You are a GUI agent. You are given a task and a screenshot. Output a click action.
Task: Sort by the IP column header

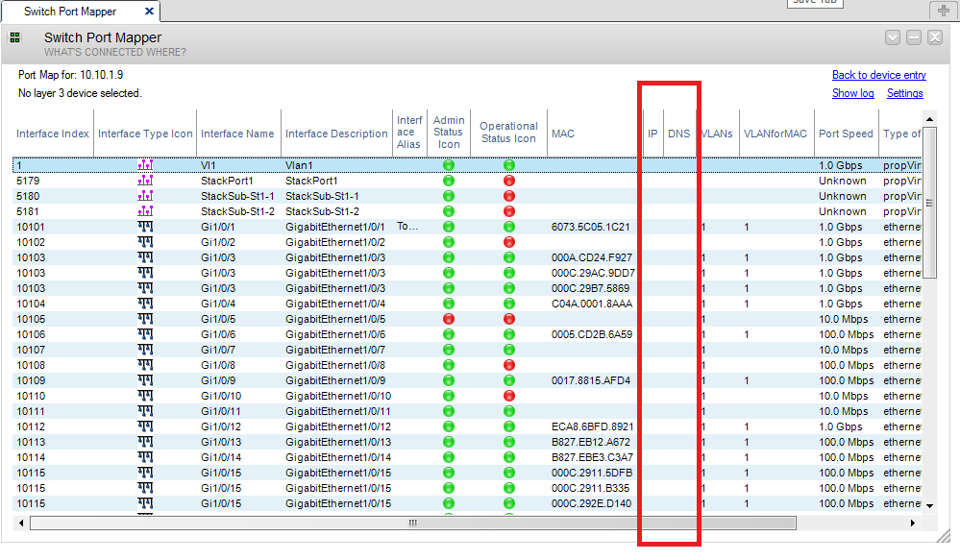[x=652, y=134]
